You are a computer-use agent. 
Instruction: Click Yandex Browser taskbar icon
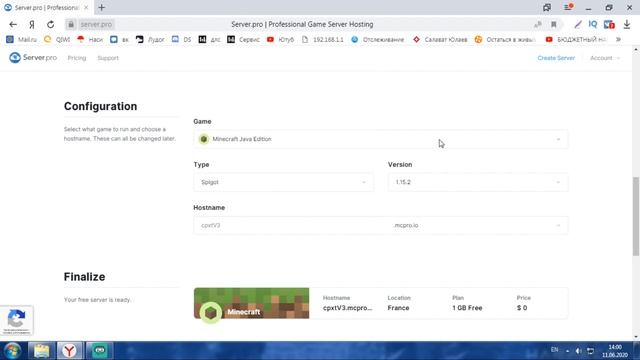point(69,351)
